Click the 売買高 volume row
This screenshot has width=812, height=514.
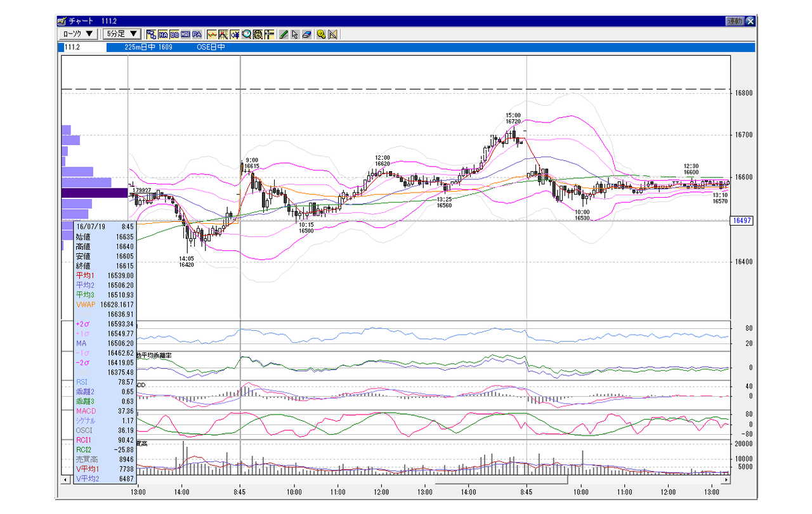105,459
